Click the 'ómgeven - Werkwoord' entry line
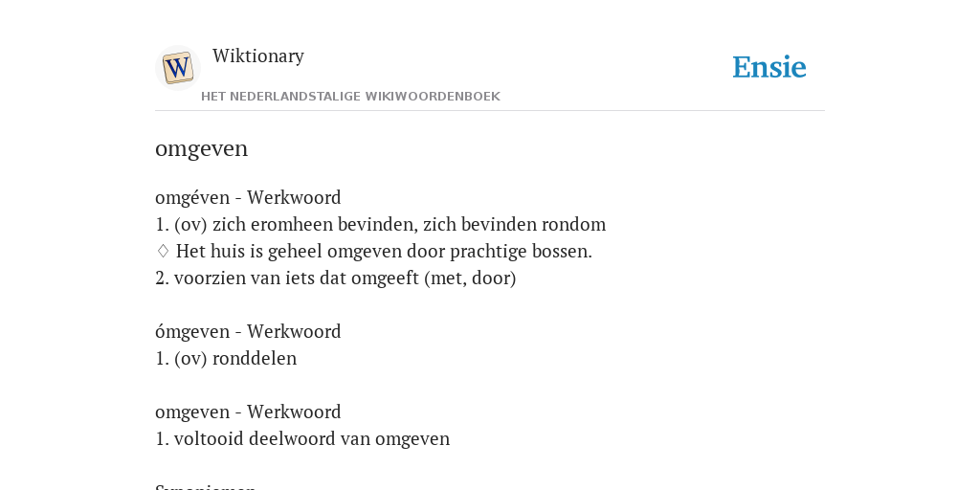Viewport: 980px width, 490px height. pyautogui.click(x=248, y=331)
